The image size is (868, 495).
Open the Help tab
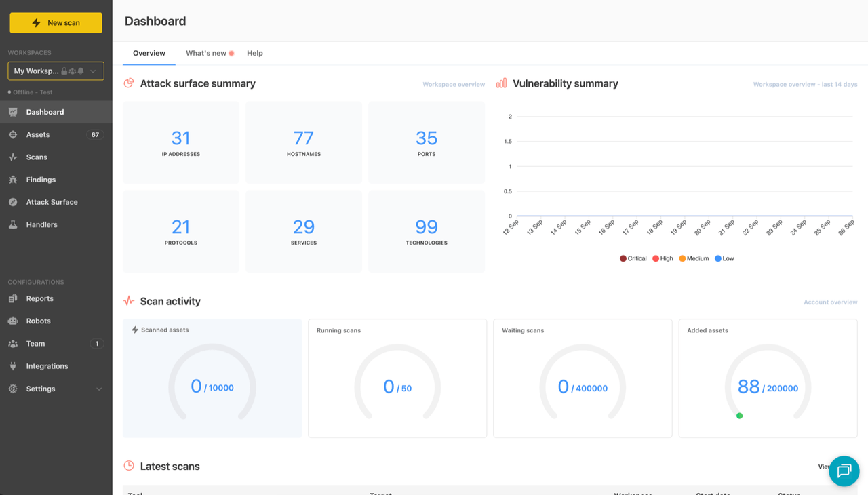pos(255,53)
